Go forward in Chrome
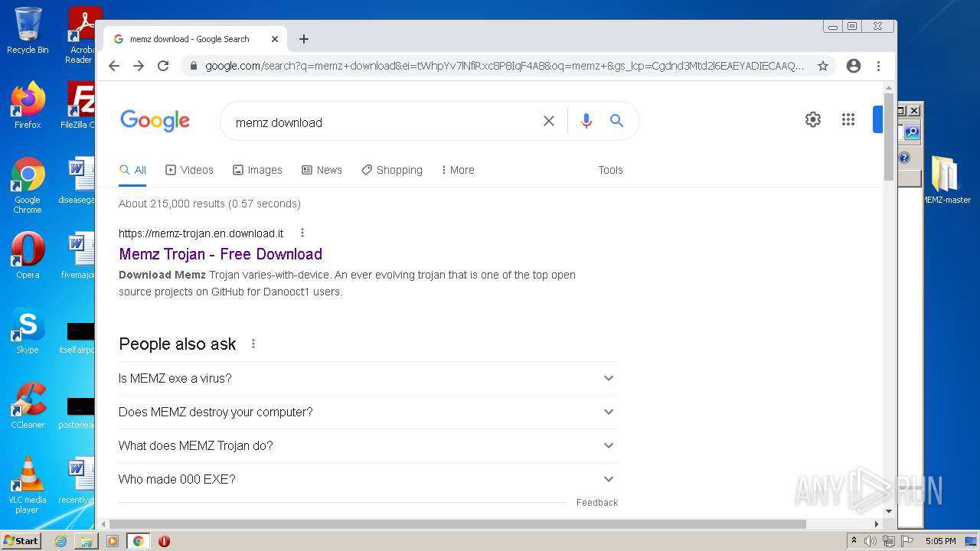The width and height of the screenshot is (980, 551). click(139, 66)
